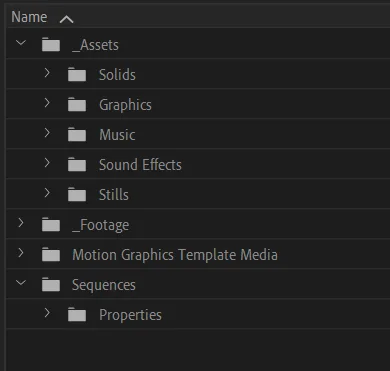Select the Properties label text
This screenshot has height=371, width=390.
point(130,315)
